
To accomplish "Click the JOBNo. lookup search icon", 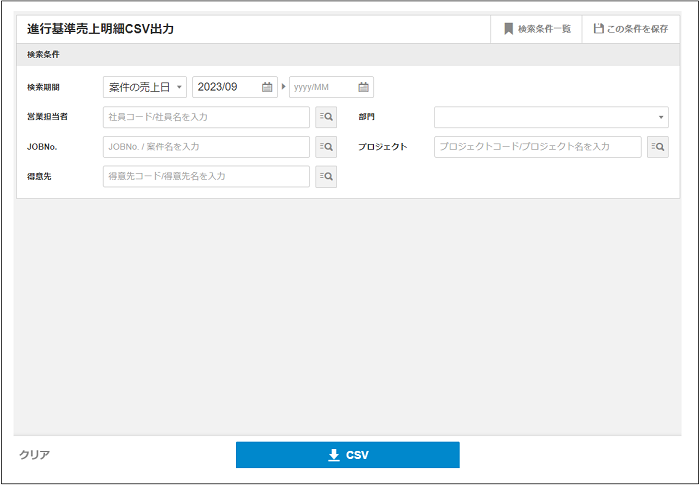I will point(326,147).
